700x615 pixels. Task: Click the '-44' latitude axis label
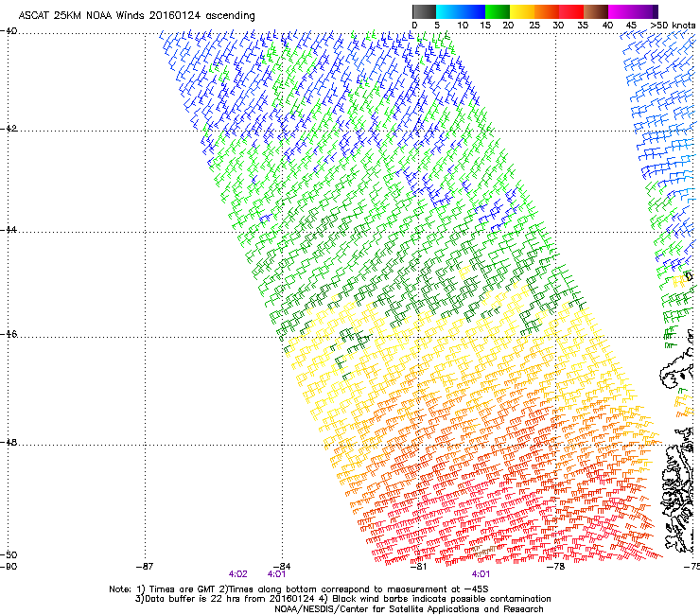9,230
